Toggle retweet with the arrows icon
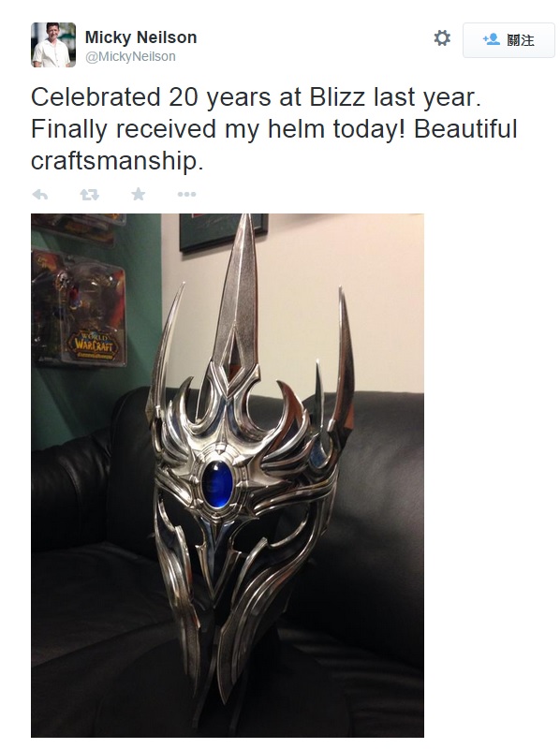The height and width of the screenshot is (749, 560). [89, 195]
